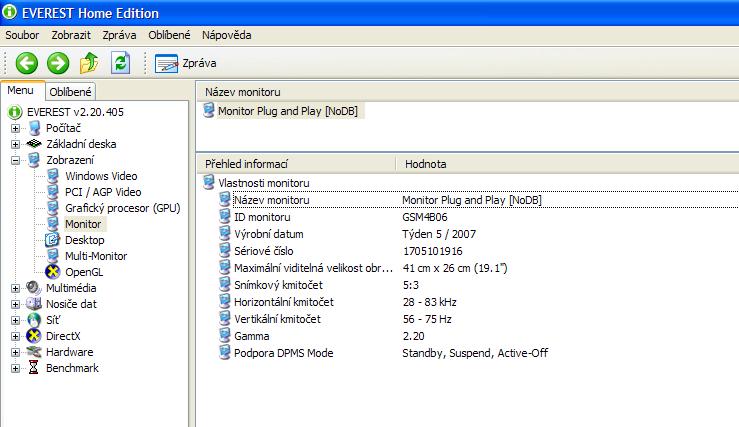
Task: Click the Windows Video icon
Action: pos(53,176)
